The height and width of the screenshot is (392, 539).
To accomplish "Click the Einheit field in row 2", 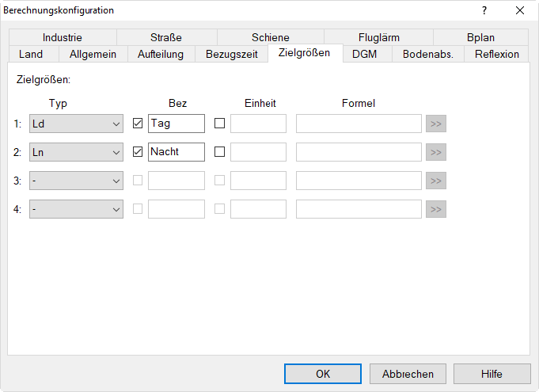I will pyautogui.click(x=258, y=152).
